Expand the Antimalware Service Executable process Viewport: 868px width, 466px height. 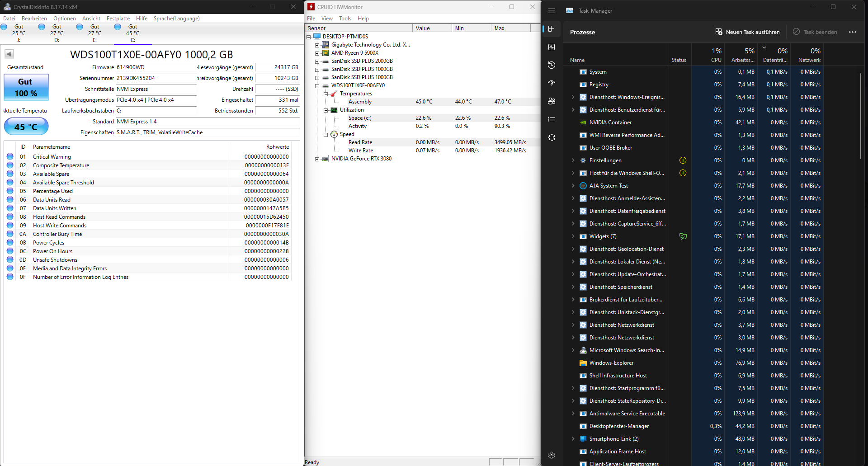[573, 414]
